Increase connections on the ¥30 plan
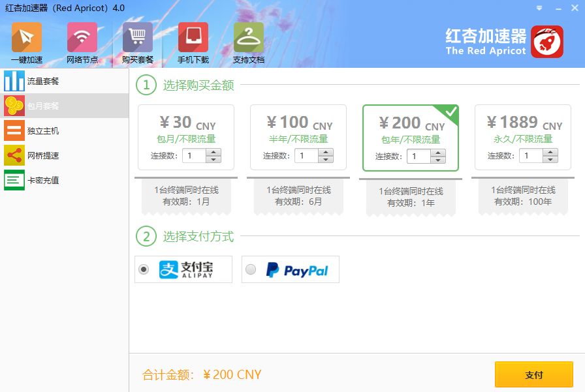The height and width of the screenshot is (392, 585). [213, 152]
